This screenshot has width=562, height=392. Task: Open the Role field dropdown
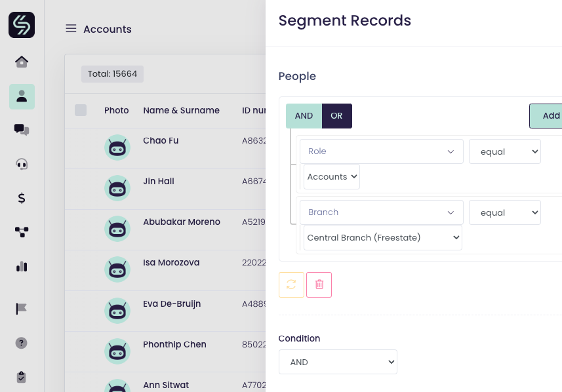point(381,151)
